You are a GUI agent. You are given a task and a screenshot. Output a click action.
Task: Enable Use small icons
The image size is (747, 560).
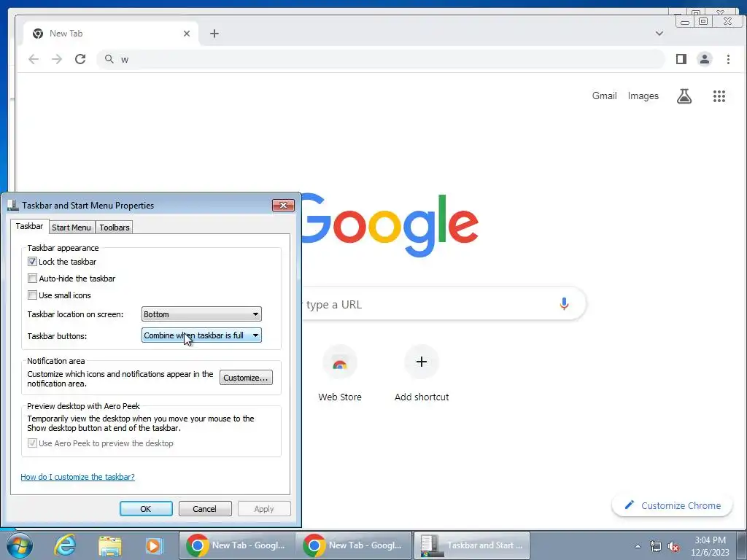pyautogui.click(x=32, y=295)
